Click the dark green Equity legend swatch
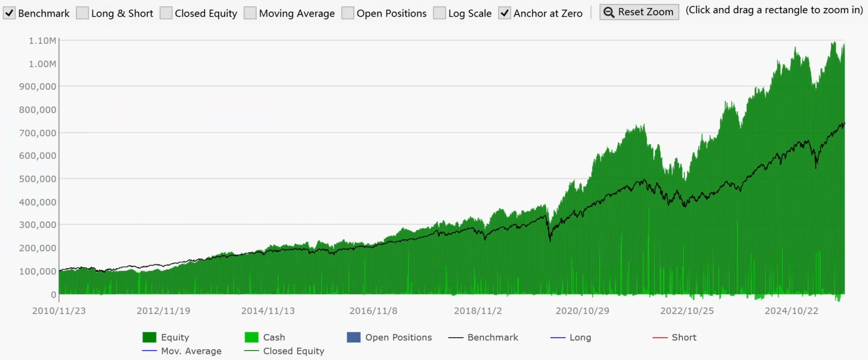868x360 pixels. pyautogui.click(x=149, y=337)
